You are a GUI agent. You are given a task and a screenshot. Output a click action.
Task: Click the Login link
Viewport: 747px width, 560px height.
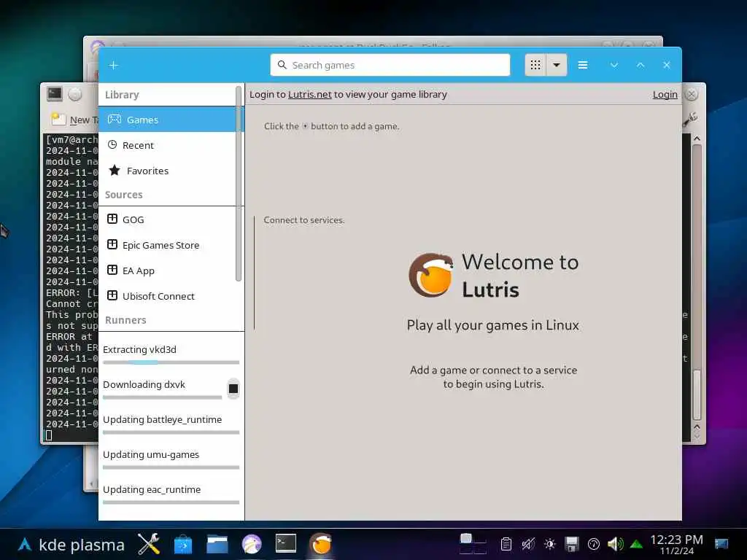665,94
